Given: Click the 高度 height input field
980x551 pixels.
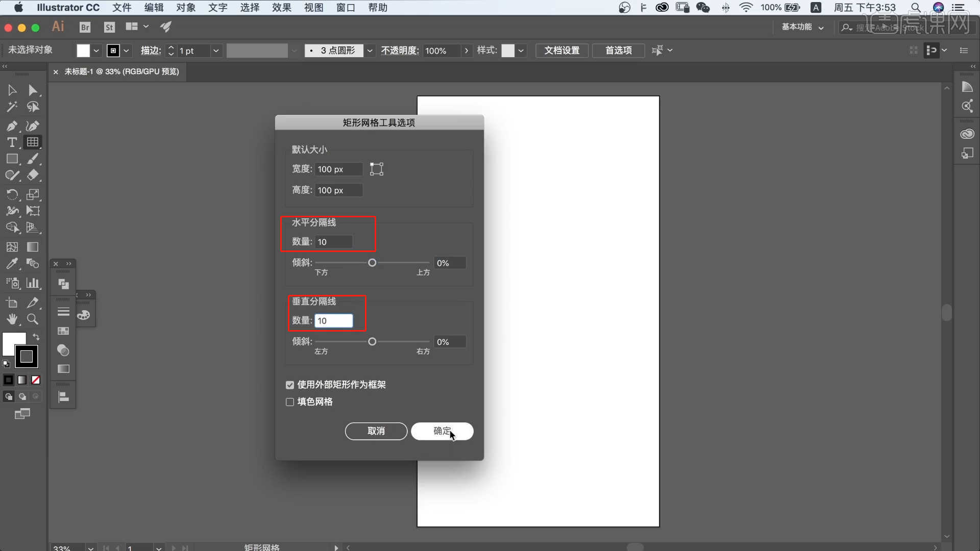Looking at the screenshot, I should pos(338,190).
